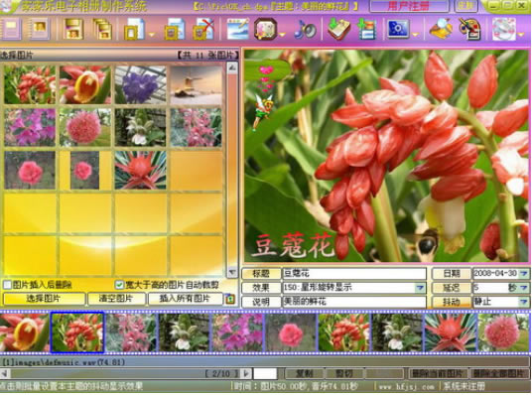Open the painter palette tool icon
532x395 pixels.
469,30
